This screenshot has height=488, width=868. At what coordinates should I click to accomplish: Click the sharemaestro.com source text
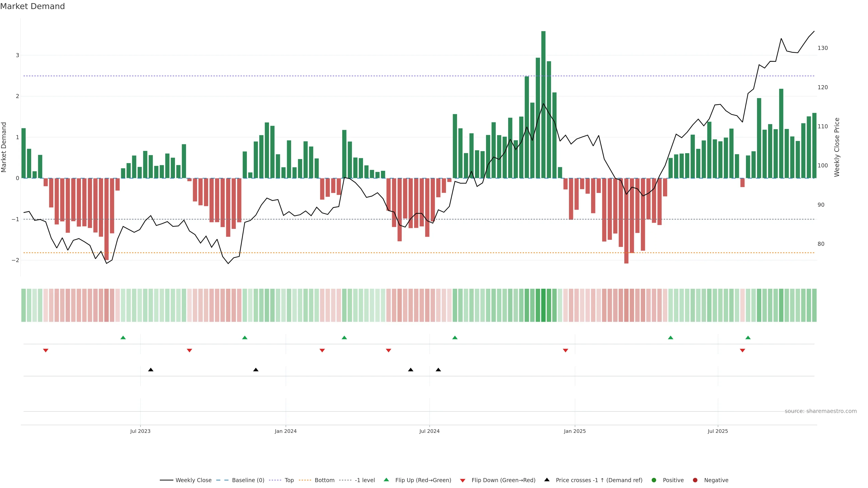point(821,411)
